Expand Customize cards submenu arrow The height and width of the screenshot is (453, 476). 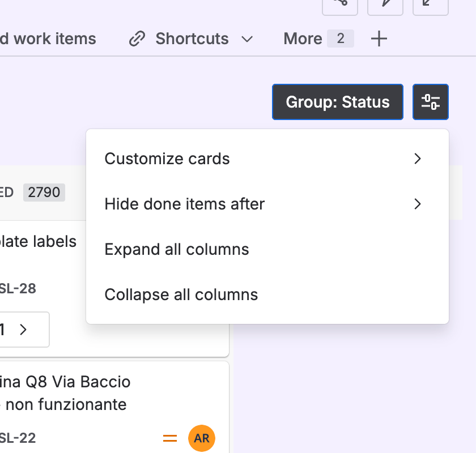[418, 159]
